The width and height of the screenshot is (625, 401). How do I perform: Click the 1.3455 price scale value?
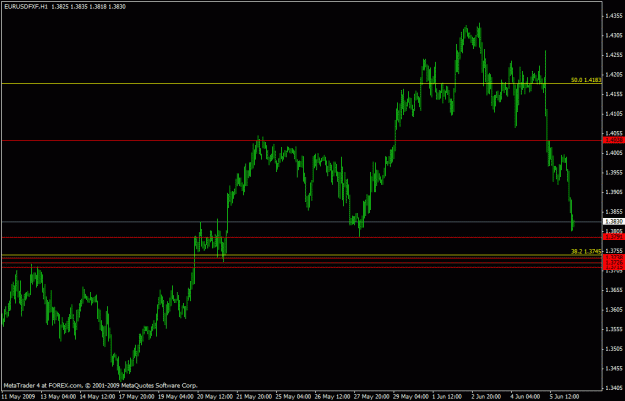[x=614, y=368]
